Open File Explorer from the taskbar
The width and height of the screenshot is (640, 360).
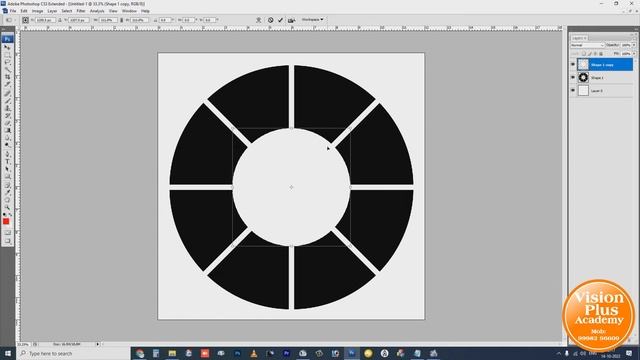point(172,353)
